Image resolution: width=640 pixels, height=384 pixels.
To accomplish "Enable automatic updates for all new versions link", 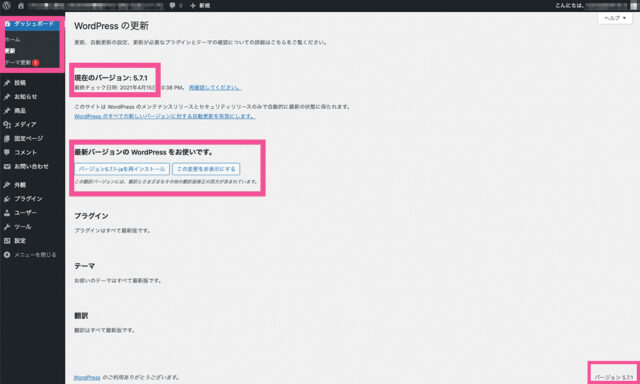I will tap(165, 116).
